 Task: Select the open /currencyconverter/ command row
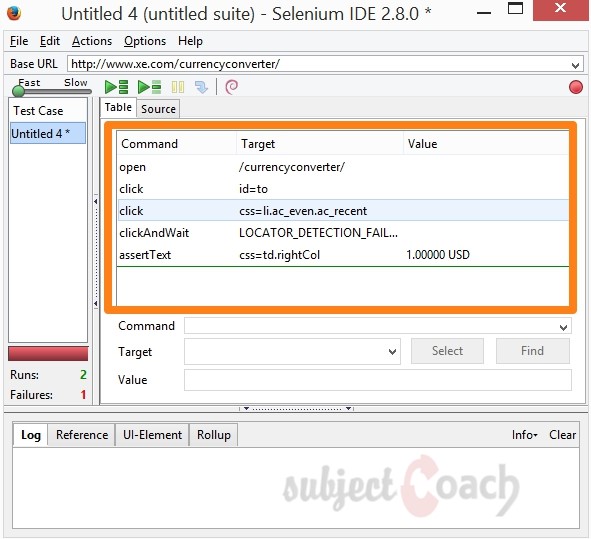tap(343, 167)
